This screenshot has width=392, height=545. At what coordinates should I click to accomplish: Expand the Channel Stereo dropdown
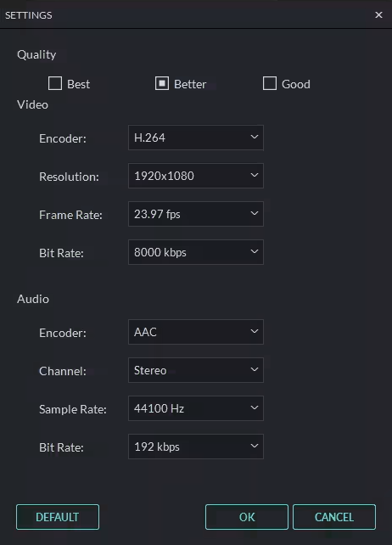[196, 370]
